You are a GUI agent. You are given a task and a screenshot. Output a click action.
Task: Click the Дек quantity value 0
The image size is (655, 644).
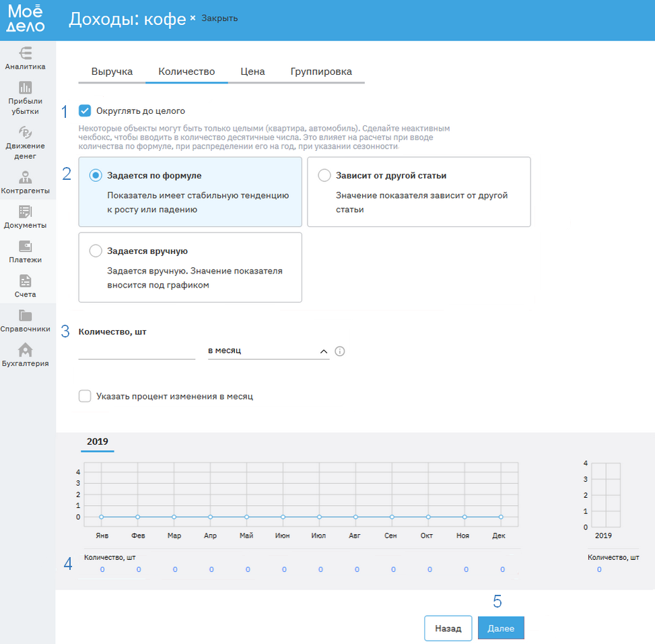click(503, 569)
